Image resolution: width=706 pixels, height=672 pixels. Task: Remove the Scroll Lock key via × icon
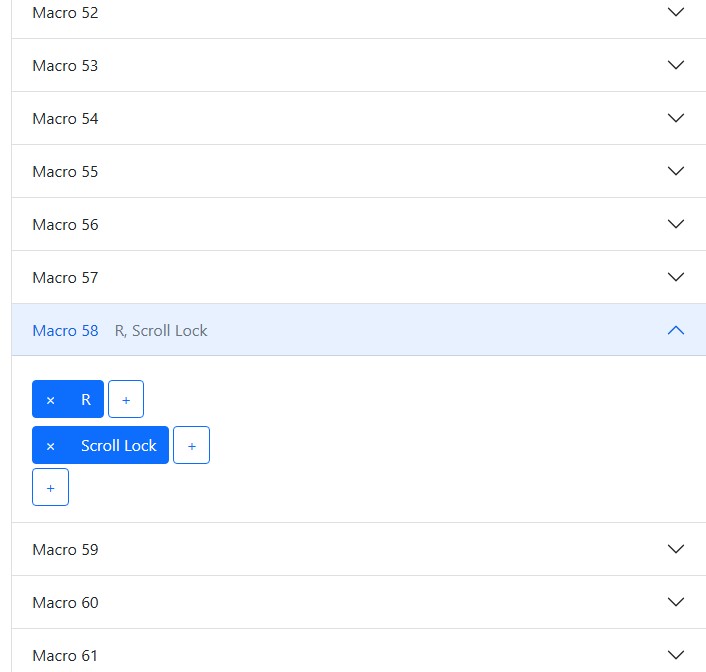click(51, 446)
